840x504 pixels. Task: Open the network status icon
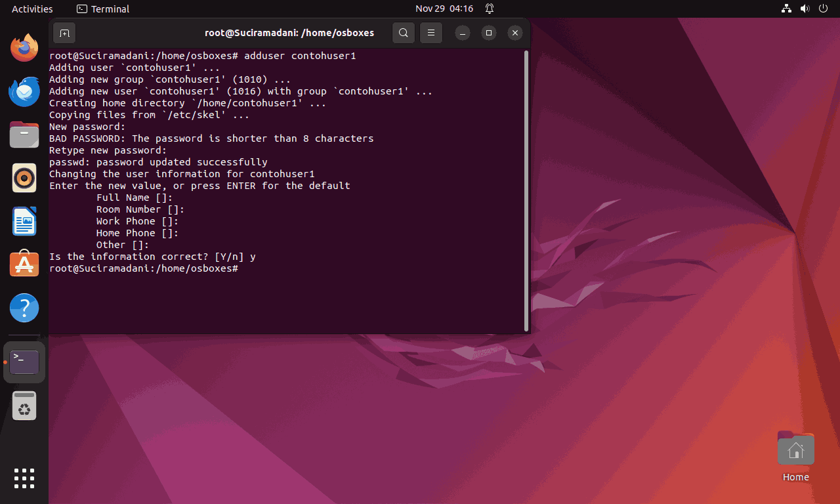click(x=786, y=9)
